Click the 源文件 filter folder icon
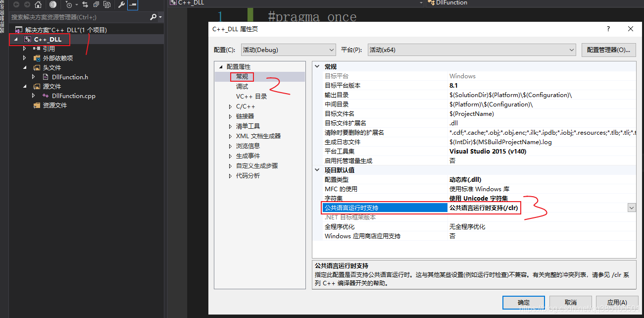 [37, 86]
